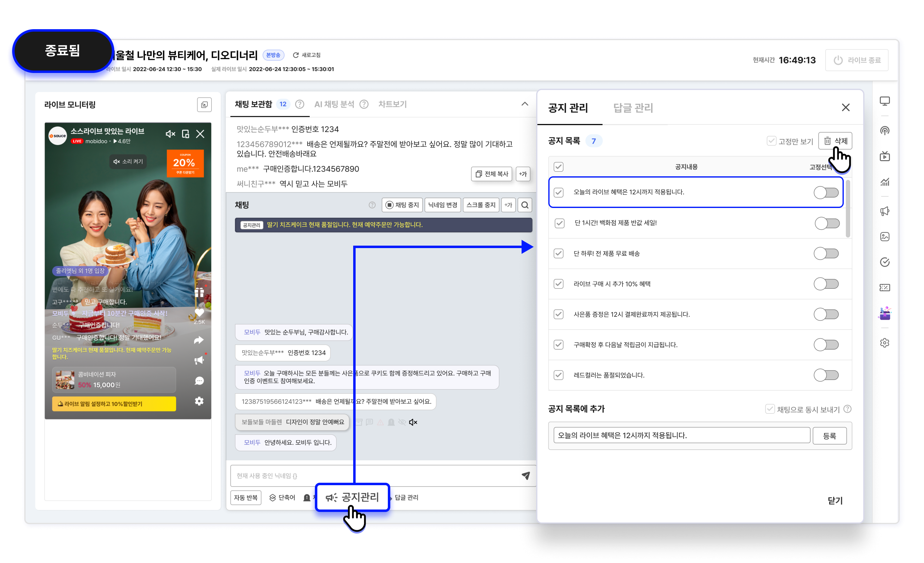The image size is (924, 563).
Task: Open the monitor icon in right sidebar
Action: 884,101
